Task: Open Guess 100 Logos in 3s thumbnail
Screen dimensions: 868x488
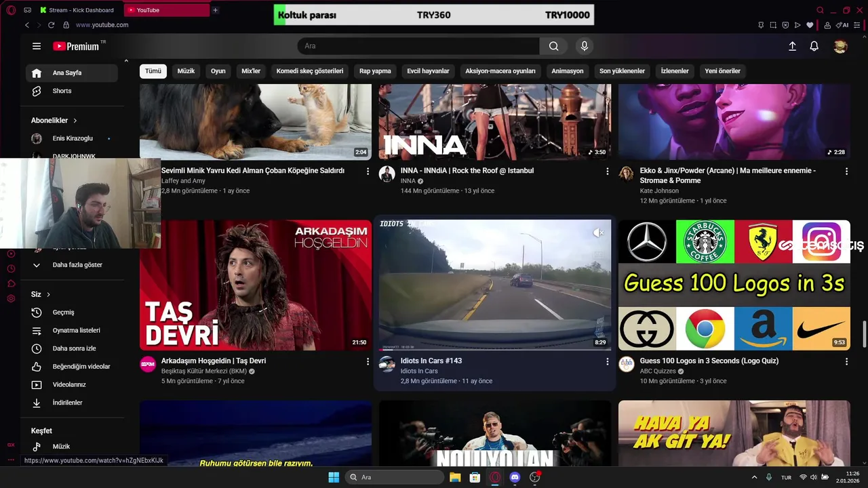Action: pyautogui.click(x=734, y=285)
